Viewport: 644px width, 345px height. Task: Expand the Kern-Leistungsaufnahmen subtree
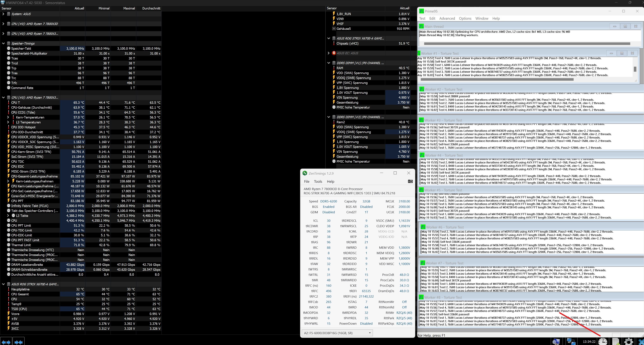8,181
